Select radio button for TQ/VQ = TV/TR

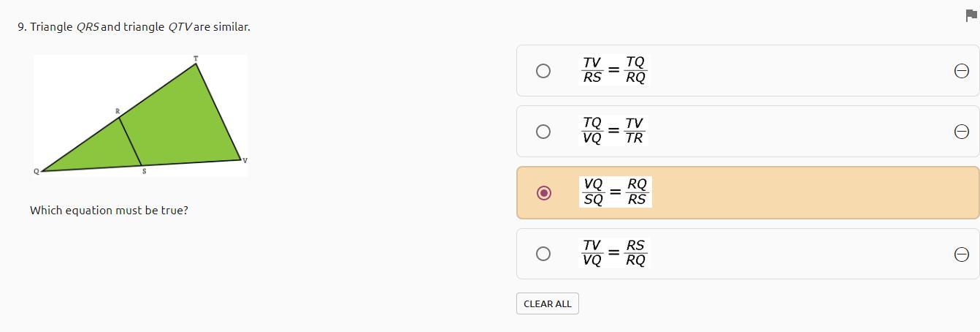(x=543, y=132)
